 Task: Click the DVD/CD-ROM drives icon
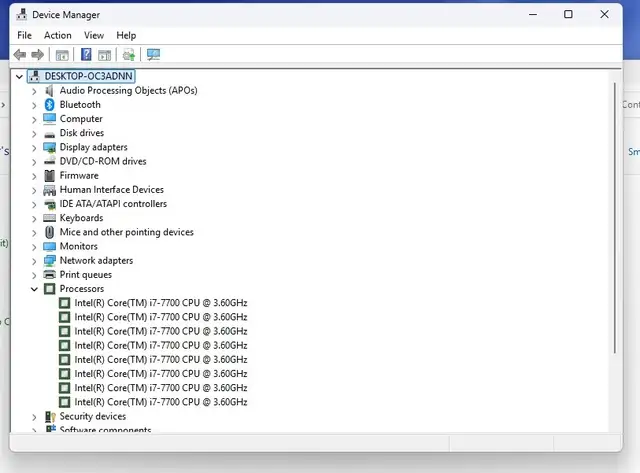pos(49,161)
